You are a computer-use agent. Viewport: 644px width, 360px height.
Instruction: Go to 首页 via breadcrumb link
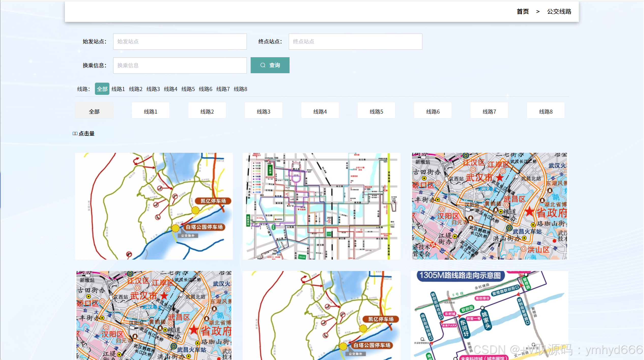pyautogui.click(x=523, y=11)
